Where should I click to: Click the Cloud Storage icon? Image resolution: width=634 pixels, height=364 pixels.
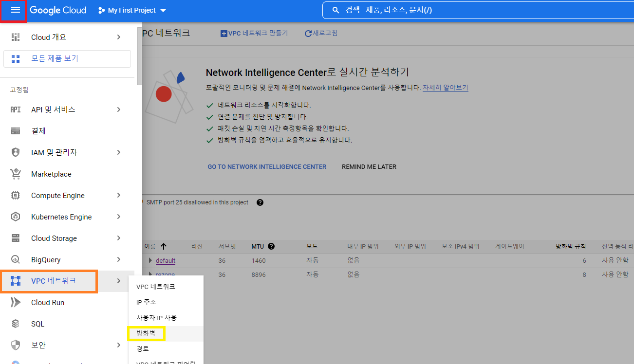pos(16,238)
